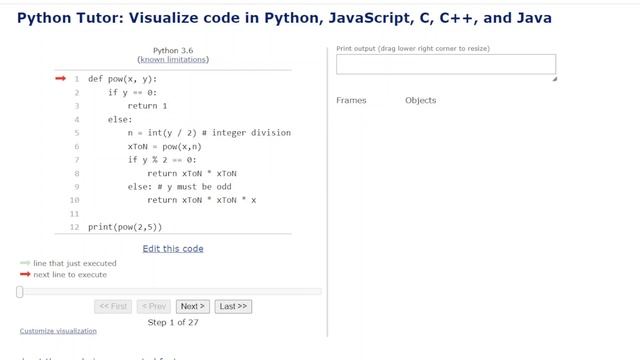Image resolution: width=640 pixels, height=360 pixels.
Task: Click code line 'if y == 0:'
Action: click(132, 93)
